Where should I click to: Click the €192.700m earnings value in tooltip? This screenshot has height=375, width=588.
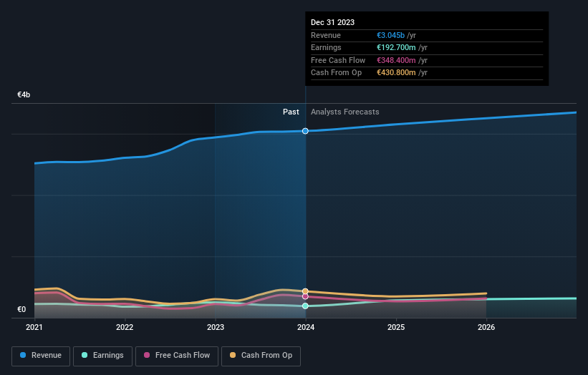tap(396, 47)
